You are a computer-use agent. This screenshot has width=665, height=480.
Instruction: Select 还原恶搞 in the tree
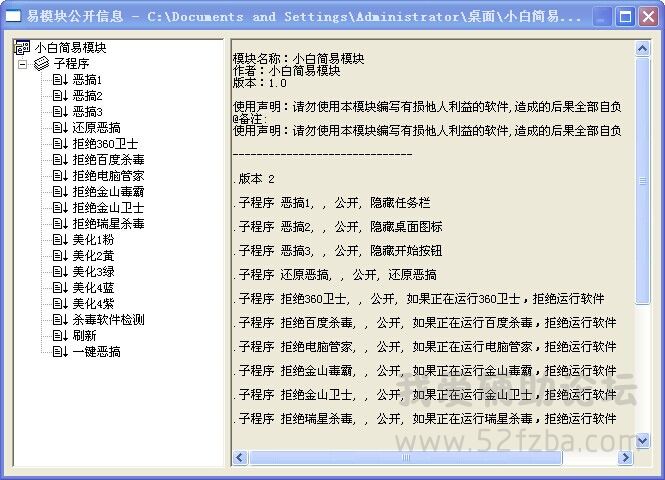point(96,128)
